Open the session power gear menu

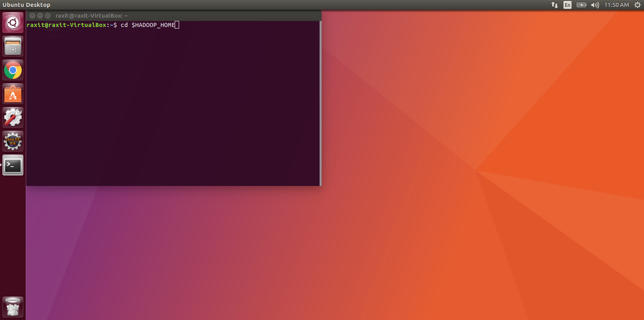pyautogui.click(x=638, y=5)
